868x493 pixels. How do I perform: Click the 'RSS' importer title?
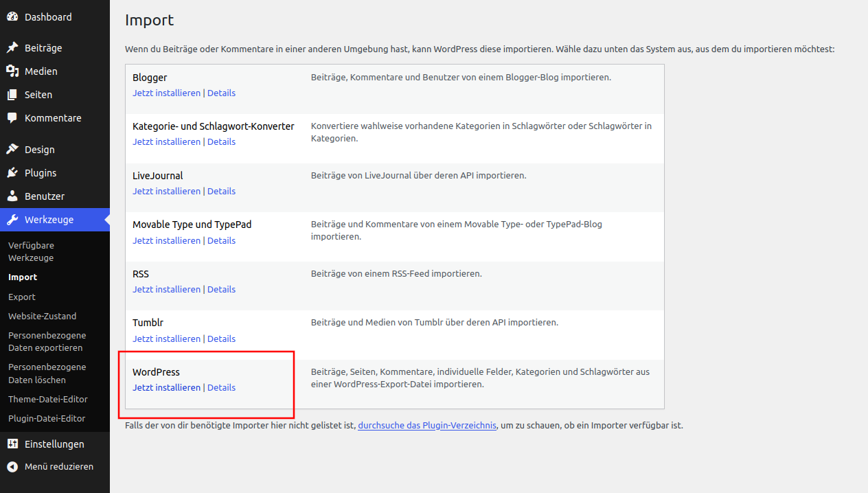point(141,274)
